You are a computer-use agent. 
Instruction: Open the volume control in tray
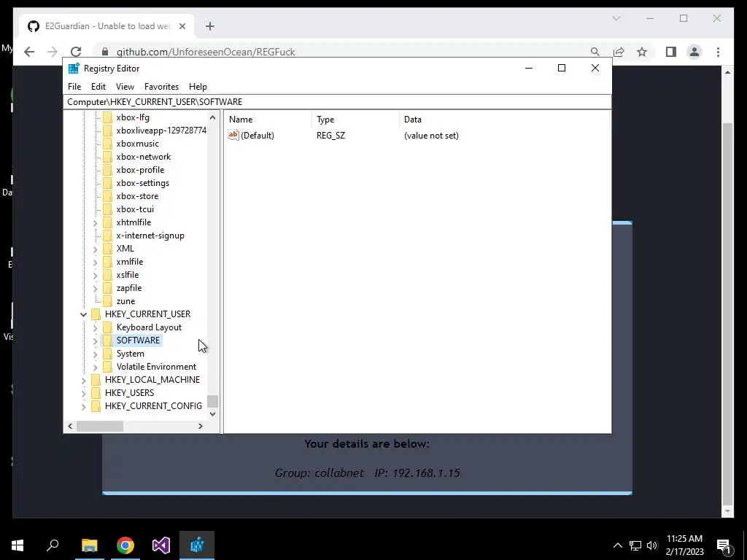click(x=652, y=545)
